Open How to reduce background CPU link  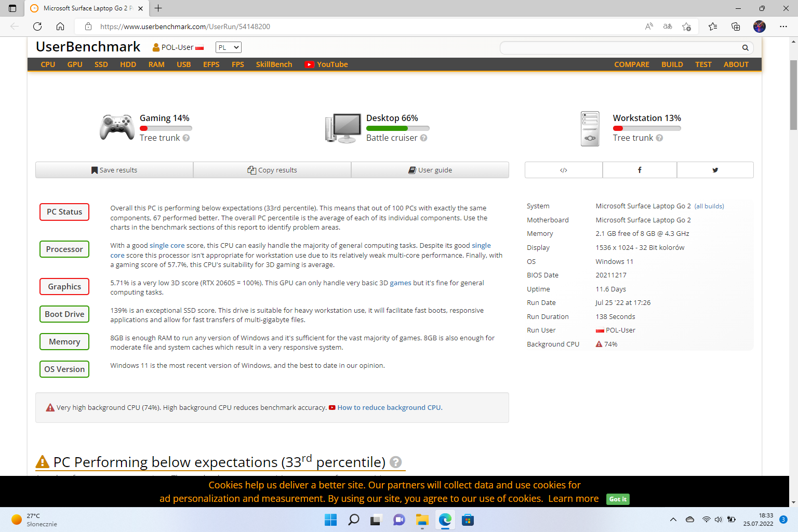[390, 408]
